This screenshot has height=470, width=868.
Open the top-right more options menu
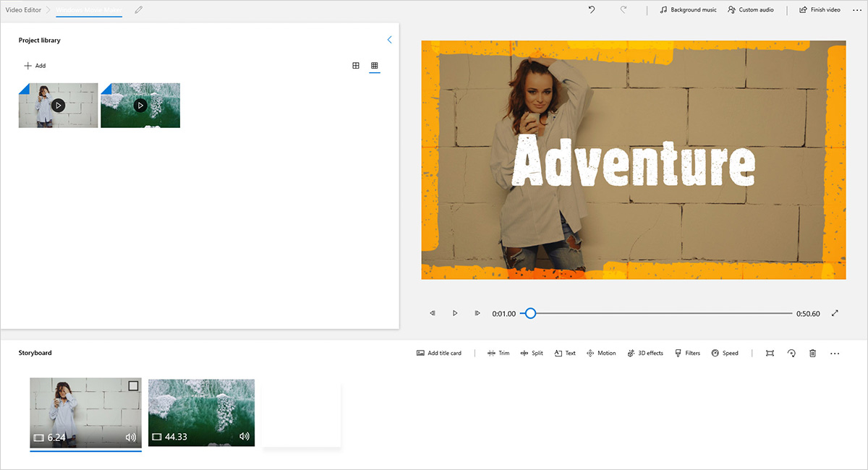[856, 9]
